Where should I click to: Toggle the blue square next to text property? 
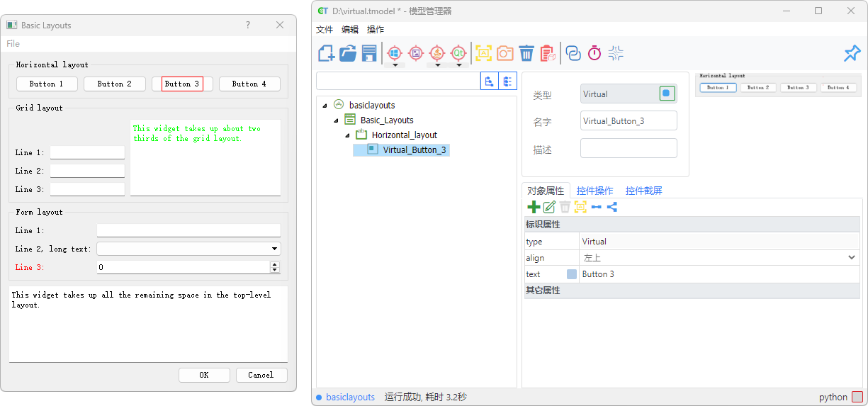[572, 274]
